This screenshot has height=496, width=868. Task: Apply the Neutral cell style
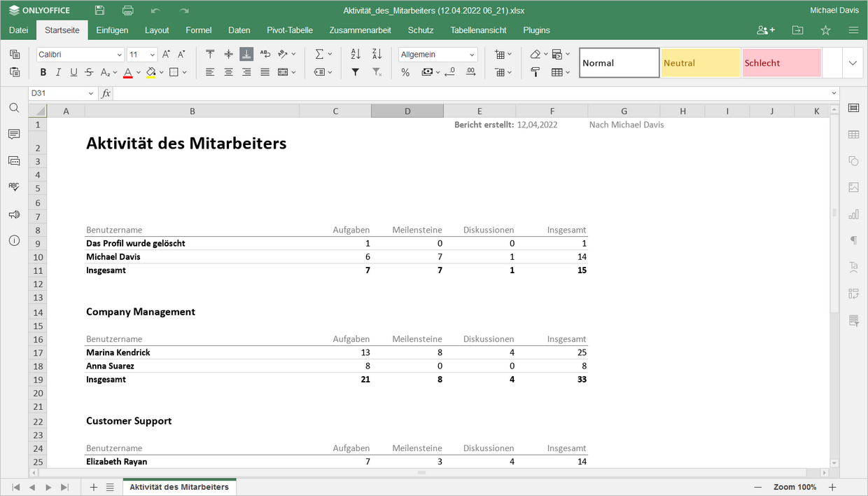[701, 63]
